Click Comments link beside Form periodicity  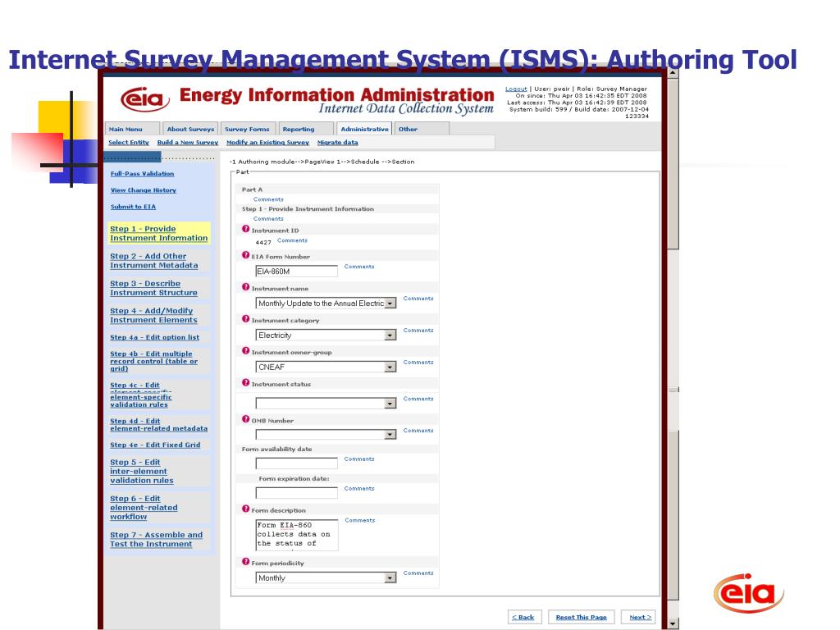418,573
